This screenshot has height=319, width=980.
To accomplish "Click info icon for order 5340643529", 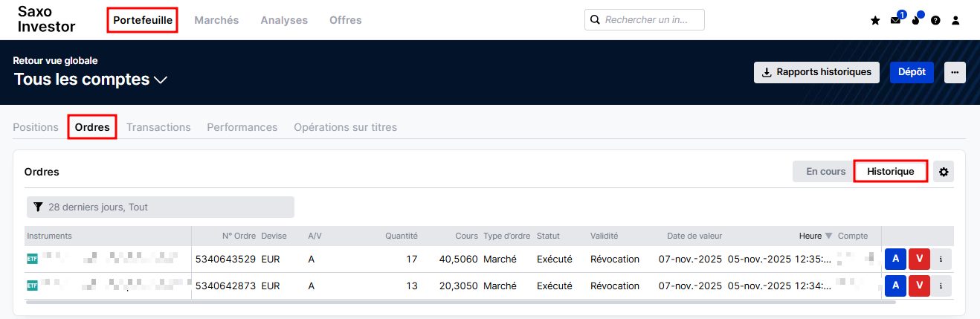I will tap(941, 259).
